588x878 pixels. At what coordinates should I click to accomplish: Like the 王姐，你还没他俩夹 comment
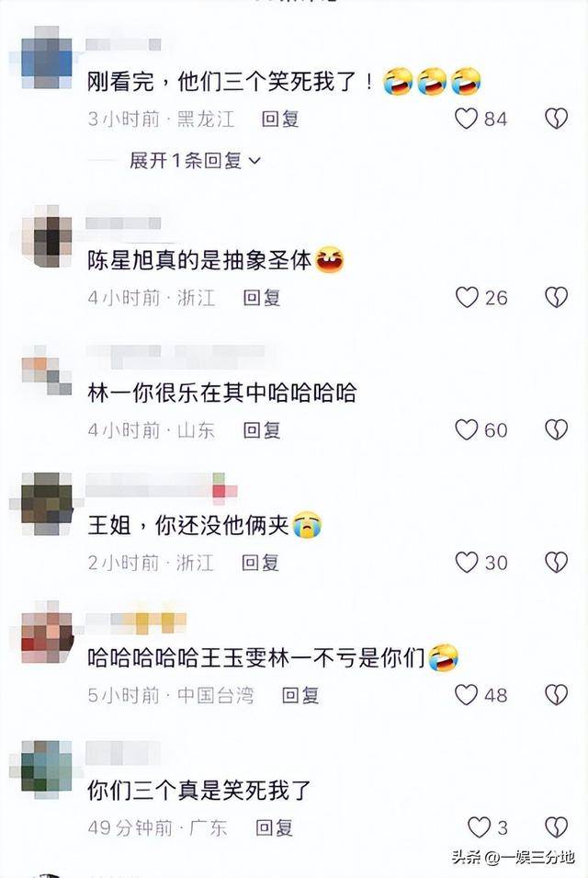point(467,562)
